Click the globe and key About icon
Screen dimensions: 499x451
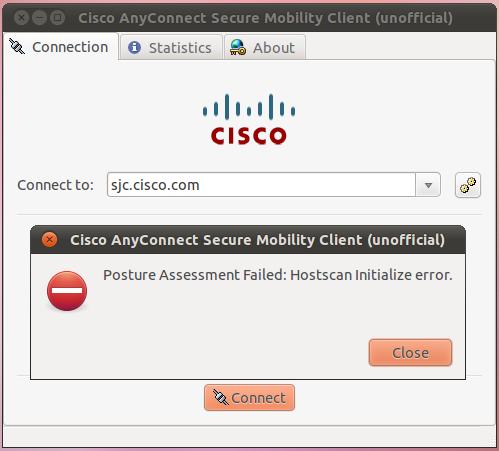click(x=237, y=47)
